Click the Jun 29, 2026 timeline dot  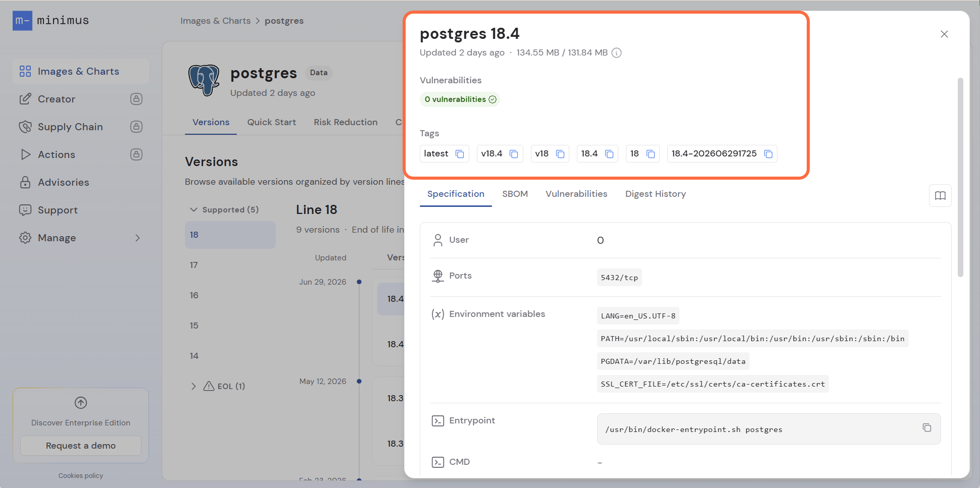tap(359, 282)
